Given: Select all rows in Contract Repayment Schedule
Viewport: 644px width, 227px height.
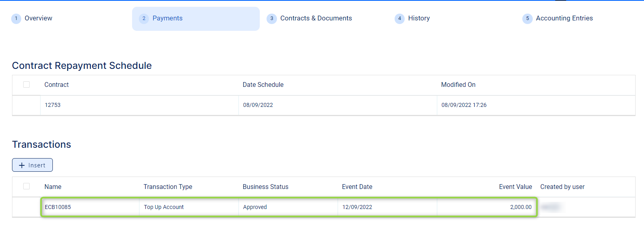Looking at the screenshot, I should tap(26, 84).
